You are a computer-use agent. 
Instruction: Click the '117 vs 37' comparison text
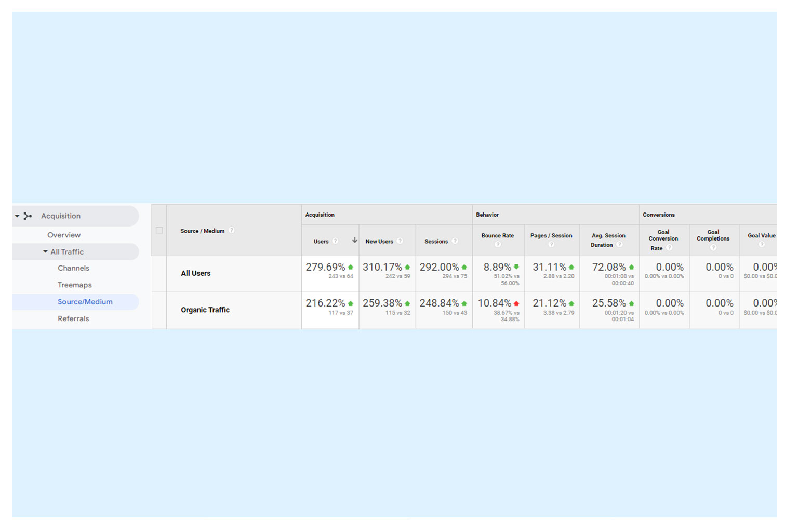[341, 313]
